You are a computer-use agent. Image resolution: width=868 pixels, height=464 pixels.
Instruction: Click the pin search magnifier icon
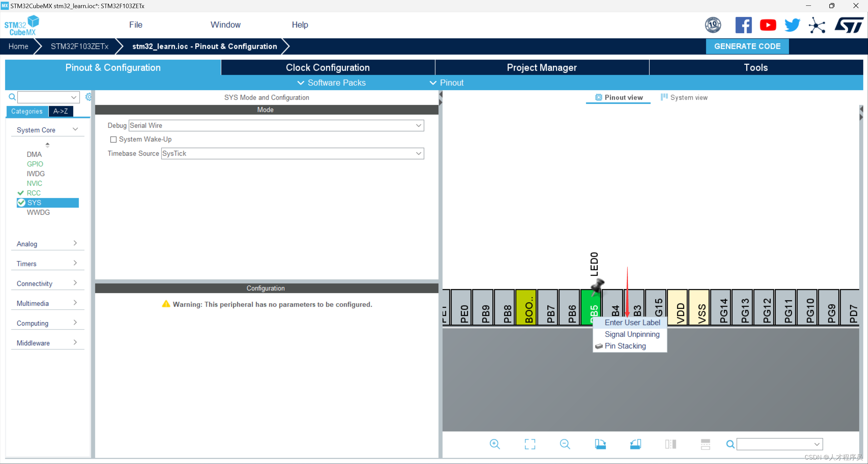[x=731, y=444]
